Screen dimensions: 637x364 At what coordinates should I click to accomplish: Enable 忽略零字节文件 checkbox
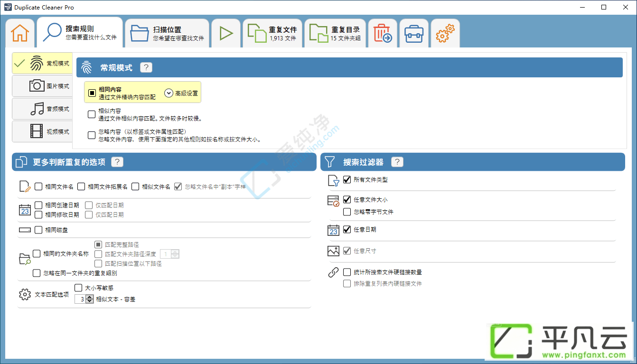coord(347,212)
